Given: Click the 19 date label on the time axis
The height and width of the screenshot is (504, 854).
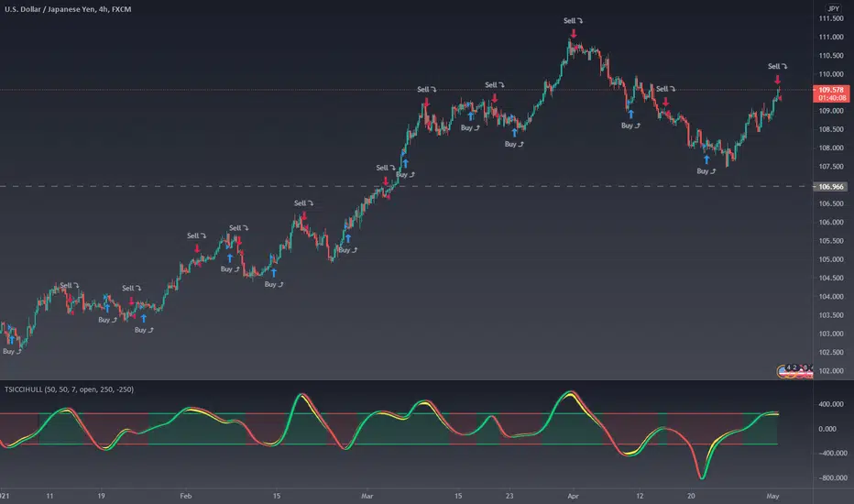Looking at the screenshot, I should pos(101,496).
